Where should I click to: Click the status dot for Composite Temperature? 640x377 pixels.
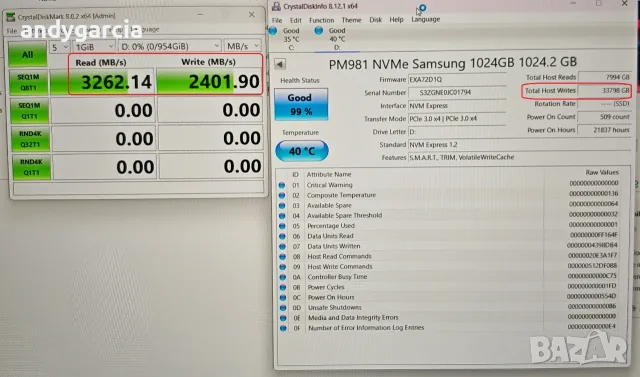282,195
